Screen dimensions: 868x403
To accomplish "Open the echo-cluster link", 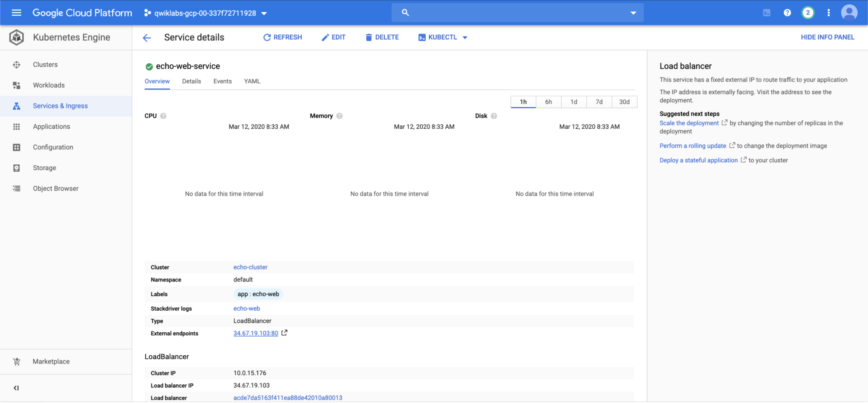I will (250, 267).
